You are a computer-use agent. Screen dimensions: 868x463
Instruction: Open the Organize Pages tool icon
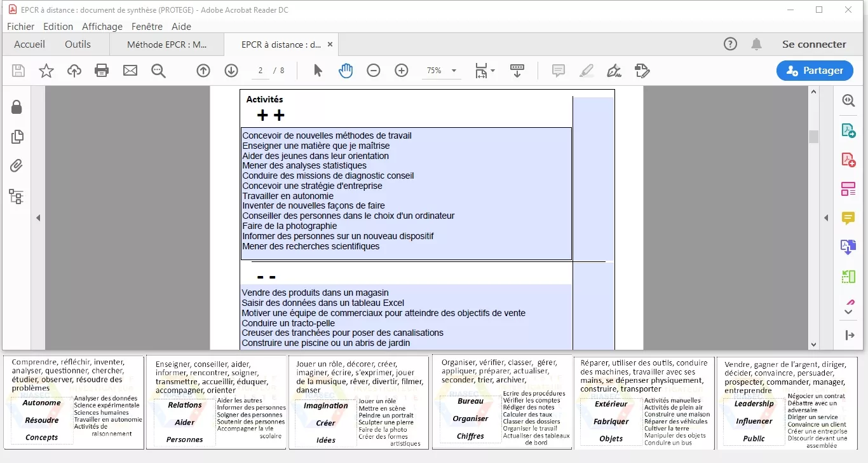click(x=848, y=189)
